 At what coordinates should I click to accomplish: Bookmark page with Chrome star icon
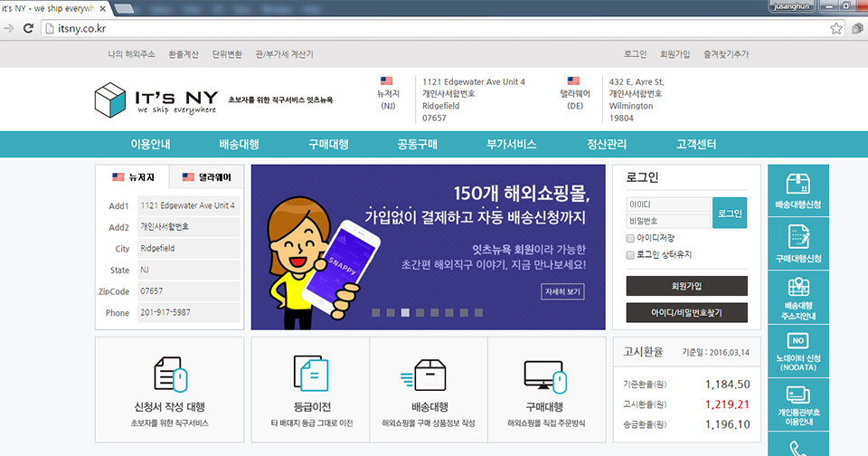point(837,29)
